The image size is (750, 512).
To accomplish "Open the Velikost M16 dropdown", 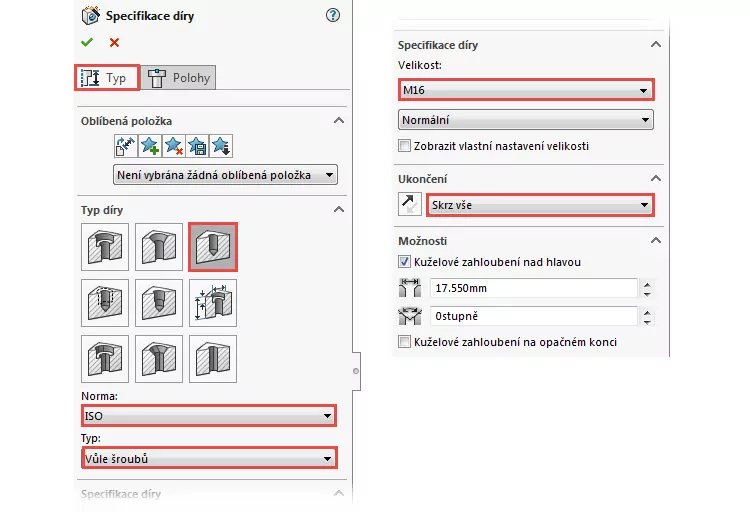I will (526, 90).
